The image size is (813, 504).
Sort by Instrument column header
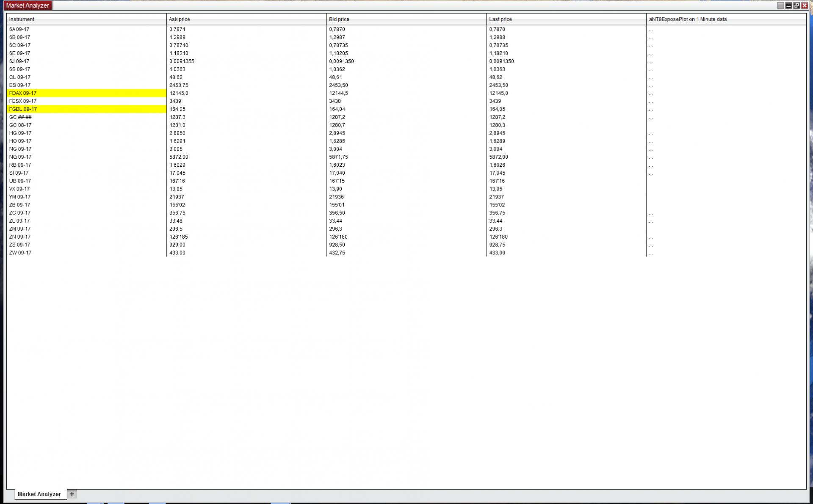pyautogui.click(x=22, y=19)
